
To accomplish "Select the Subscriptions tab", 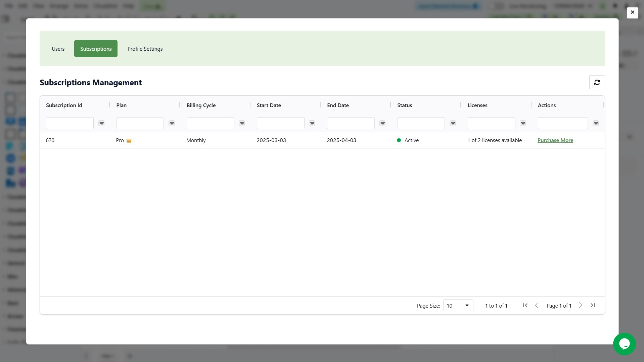I will pyautogui.click(x=96, y=49).
